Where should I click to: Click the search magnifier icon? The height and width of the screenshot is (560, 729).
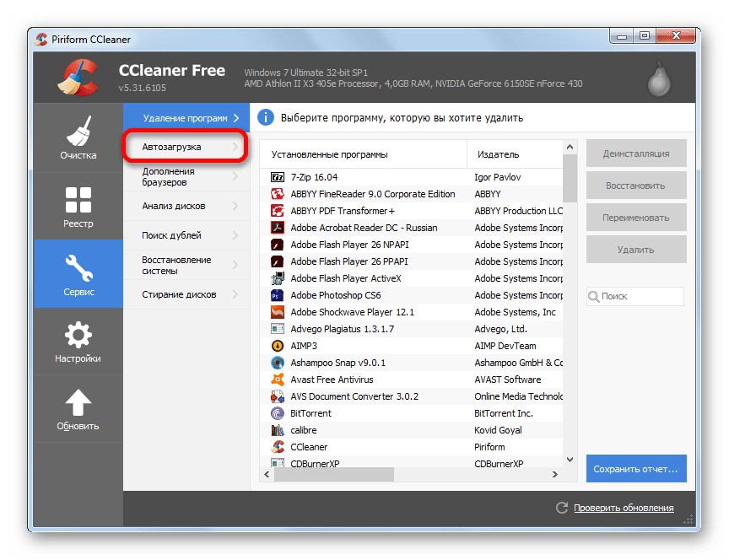click(x=594, y=297)
